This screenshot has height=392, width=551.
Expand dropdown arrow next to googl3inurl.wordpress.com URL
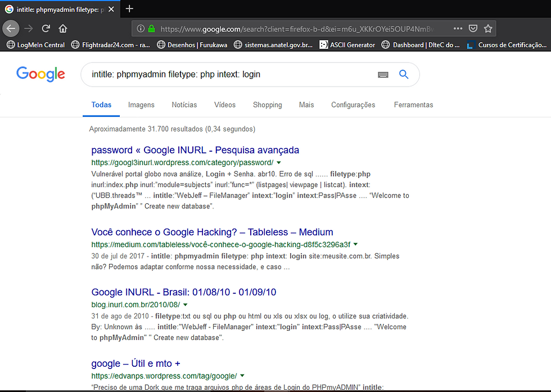pos(279,163)
